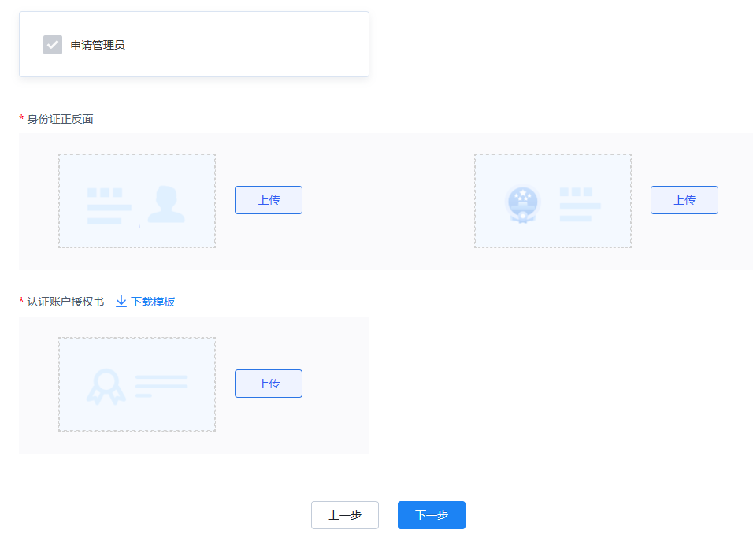Upload the ID card back side with national emblem
The height and width of the screenshot is (560, 753).
(x=684, y=200)
